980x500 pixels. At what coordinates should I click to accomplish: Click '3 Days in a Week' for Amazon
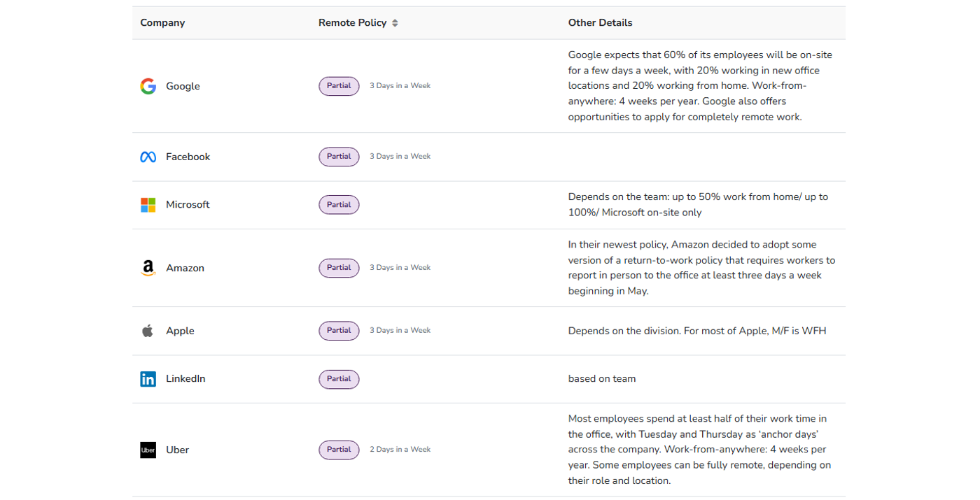tap(400, 268)
